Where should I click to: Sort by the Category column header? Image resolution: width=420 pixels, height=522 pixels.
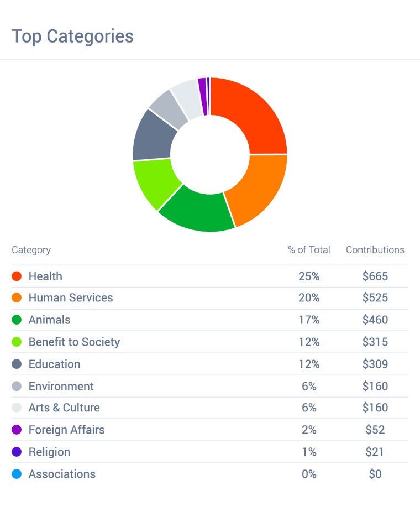point(31,250)
